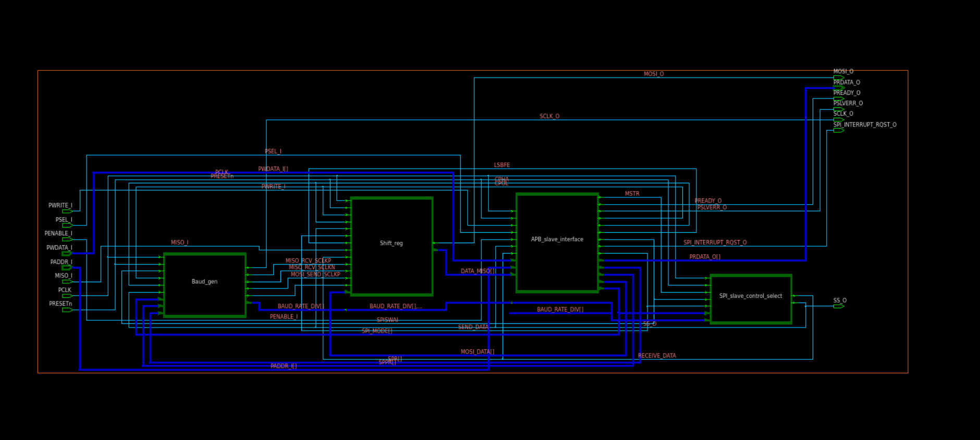Click the MOSI_SEND_SCLKP net label
This screenshot has width=980, height=440.
(315, 274)
